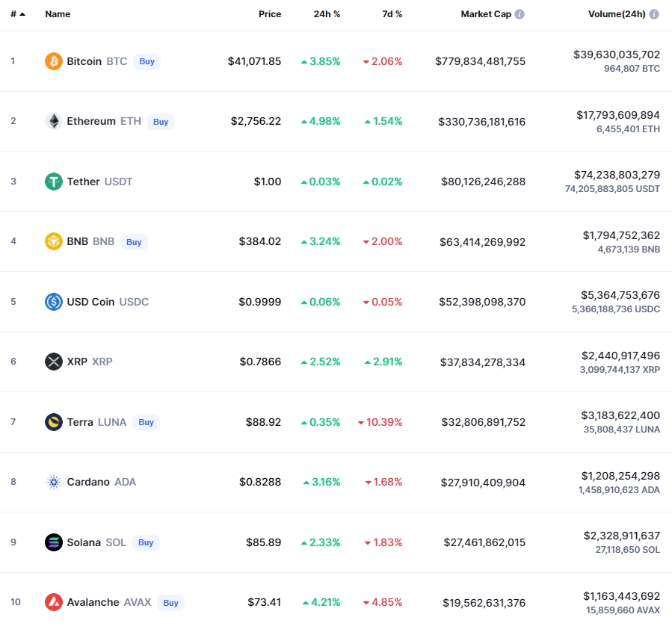Click the USD Coin blue logo icon
Screen dimensions: 672x632
(54, 302)
